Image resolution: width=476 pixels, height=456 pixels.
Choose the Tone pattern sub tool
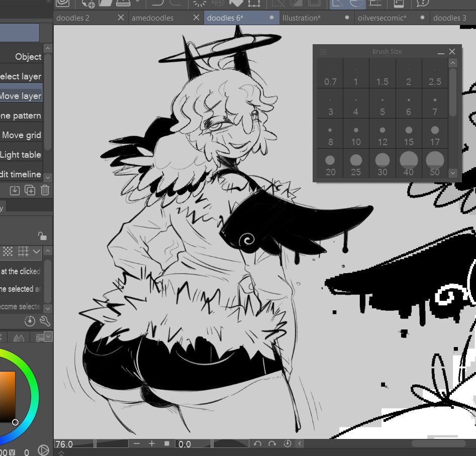[21, 116]
